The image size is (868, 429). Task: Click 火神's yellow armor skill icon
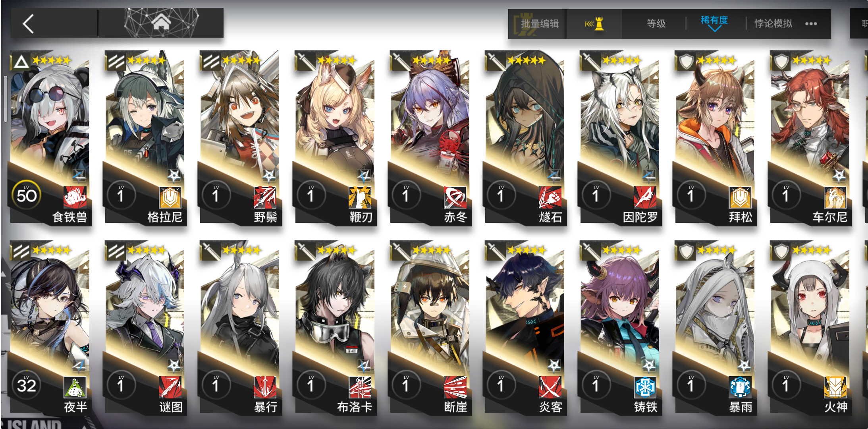point(835,387)
